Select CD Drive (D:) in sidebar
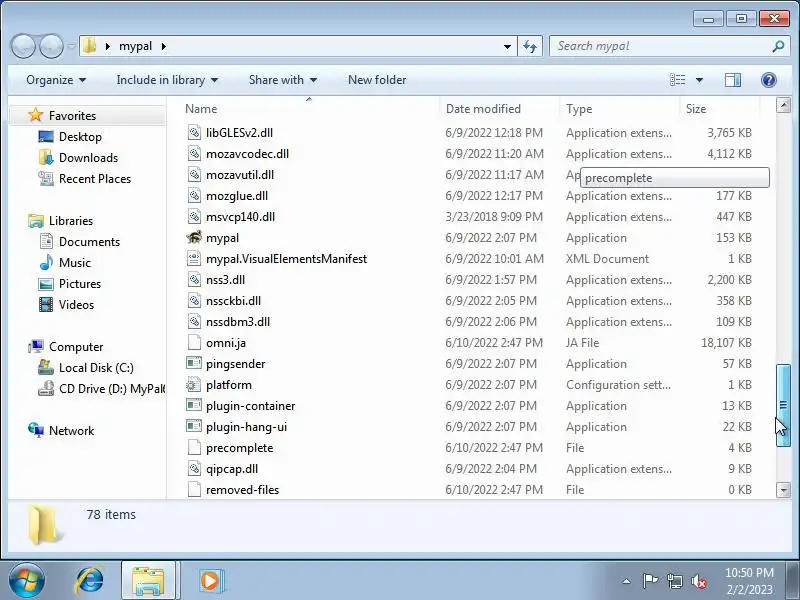This screenshot has width=800, height=600. point(112,389)
